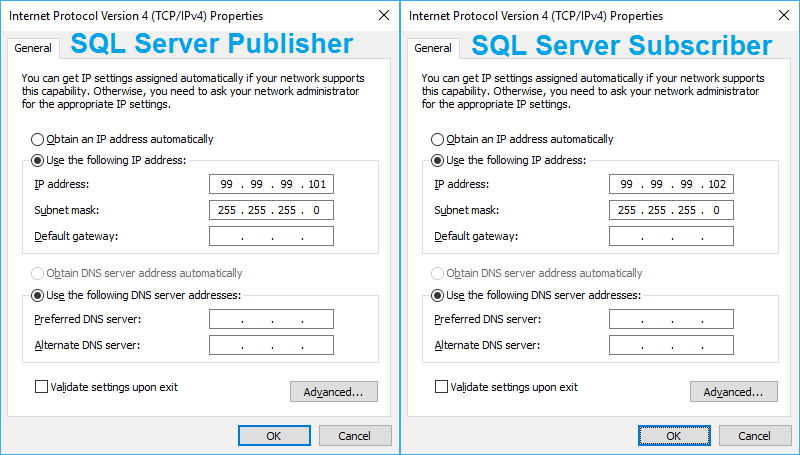Click the General tab in Subscriber dialog

433,48
